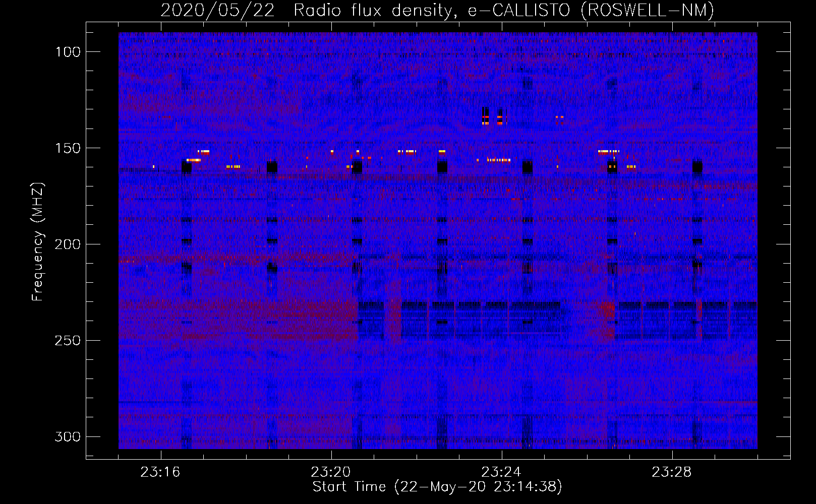
Task: Click the 'Frequency (MHZ)' axis label
Action: [38, 242]
